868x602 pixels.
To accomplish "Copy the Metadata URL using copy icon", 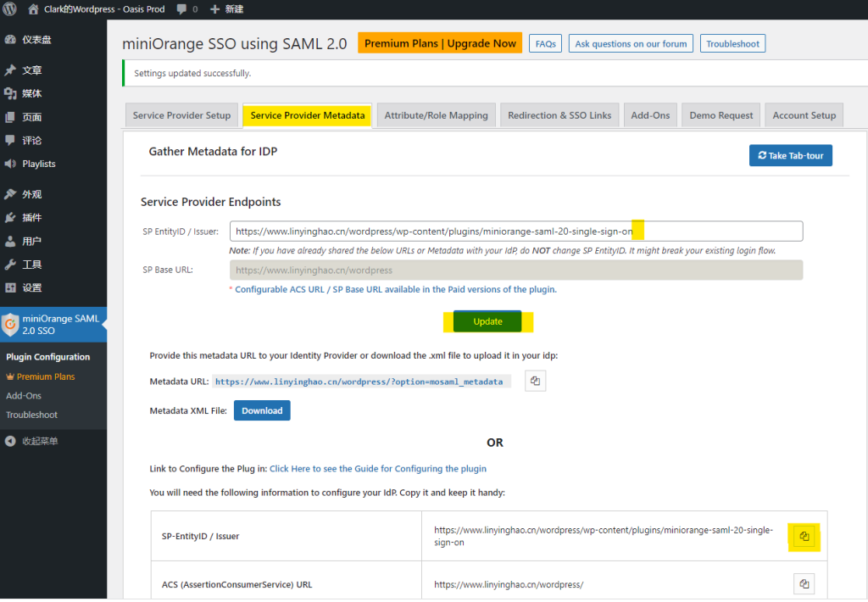I will (535, 382).
